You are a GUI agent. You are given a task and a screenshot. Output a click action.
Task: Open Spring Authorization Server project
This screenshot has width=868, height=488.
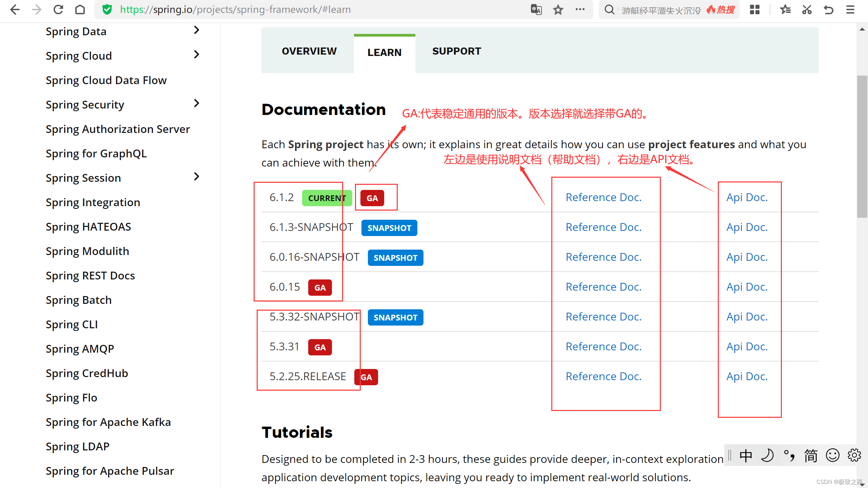tap(118, 129)
